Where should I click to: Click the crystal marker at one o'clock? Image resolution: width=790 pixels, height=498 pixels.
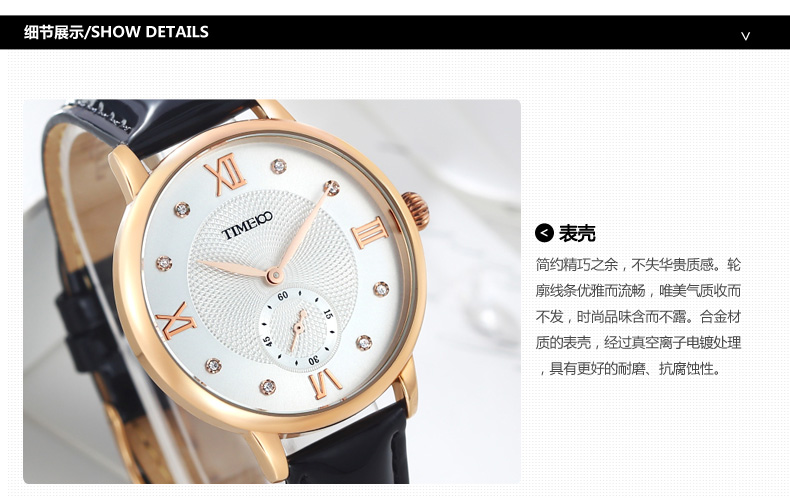(x=279, y=166)
